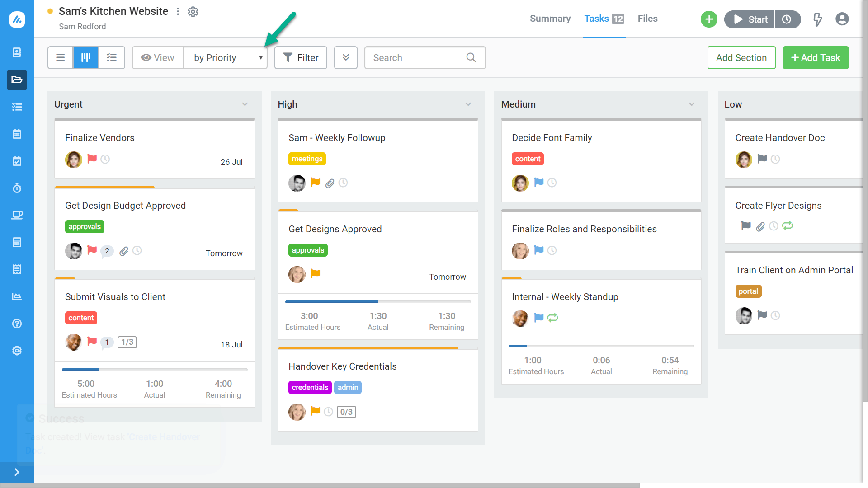Collapse the Urgent column
The image size is (868, 488).
point(245,104)
